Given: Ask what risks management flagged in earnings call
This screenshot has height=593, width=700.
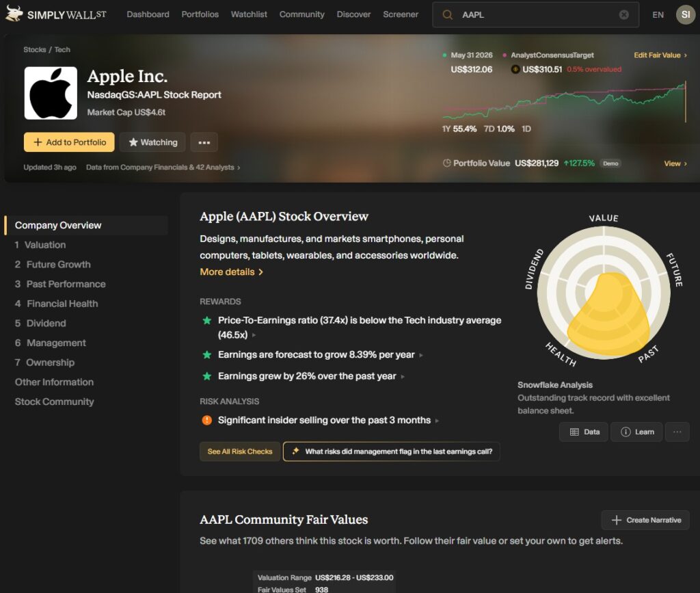Looking at the screenshot, I should tap(391, 451).
